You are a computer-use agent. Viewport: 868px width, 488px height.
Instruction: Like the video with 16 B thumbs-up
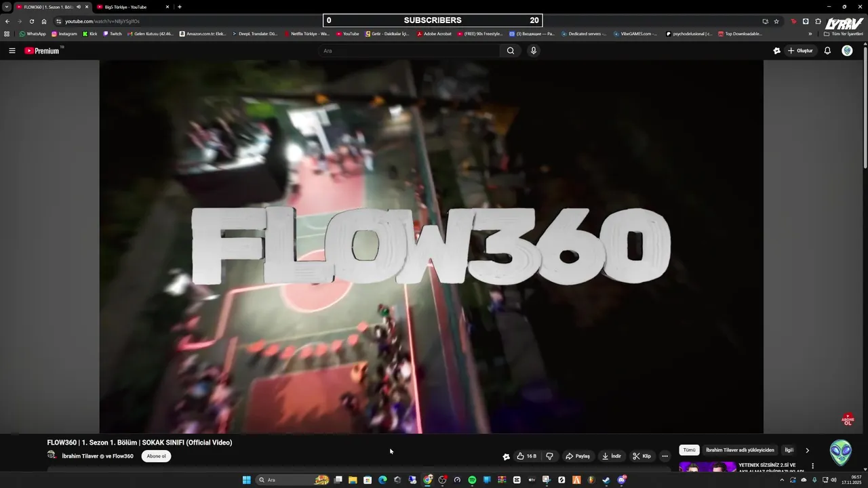coord(526,456)
